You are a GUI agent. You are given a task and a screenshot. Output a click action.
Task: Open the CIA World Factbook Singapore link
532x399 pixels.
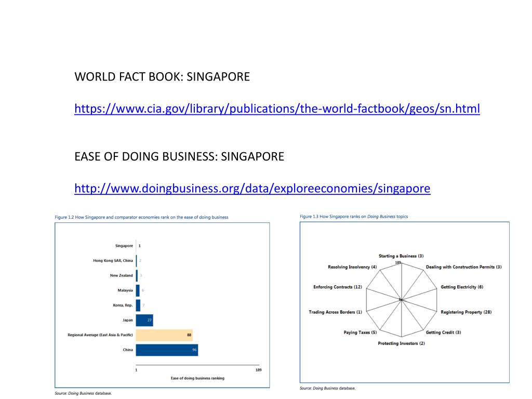pos(277,109)
